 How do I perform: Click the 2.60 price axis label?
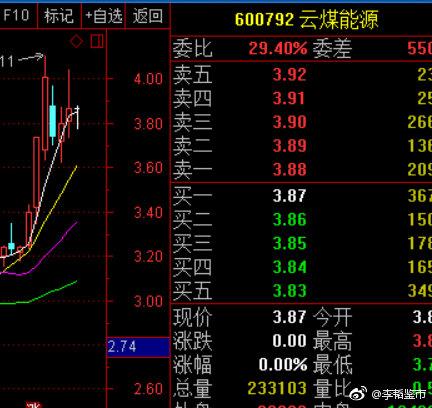click(x=148, y=389)
